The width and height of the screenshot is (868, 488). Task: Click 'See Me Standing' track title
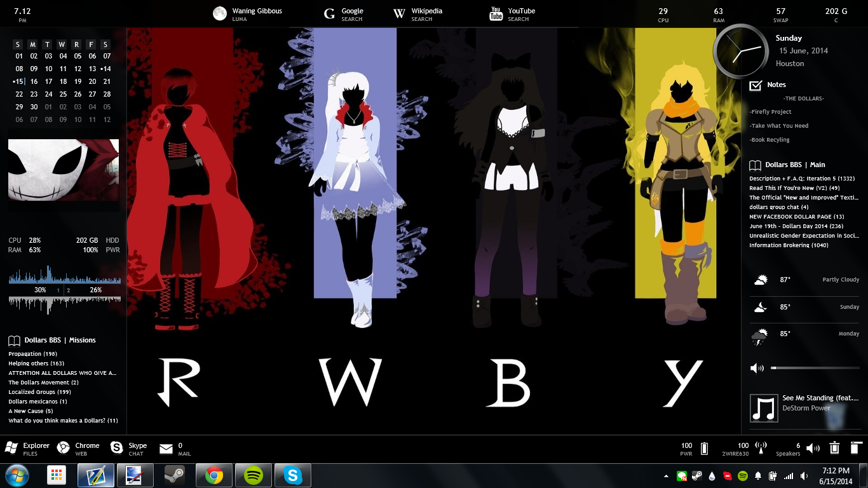[820, 398]
